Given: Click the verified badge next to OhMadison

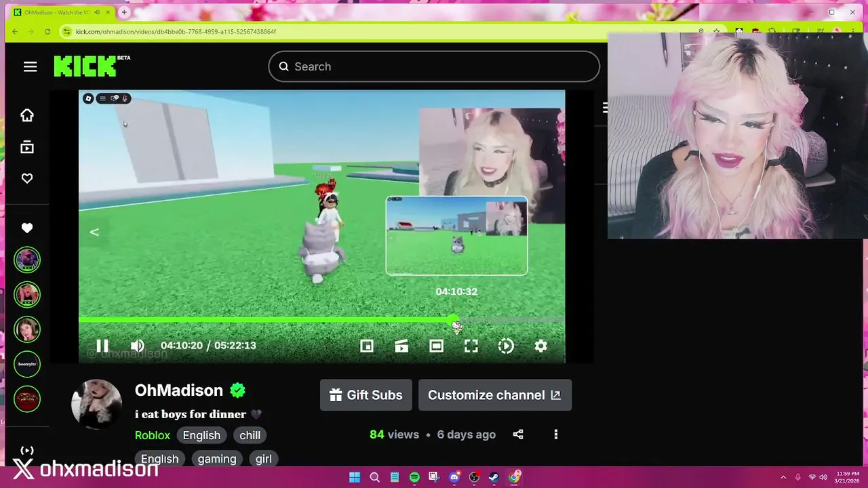Looking at the screenshot, I should pos(237,390).
